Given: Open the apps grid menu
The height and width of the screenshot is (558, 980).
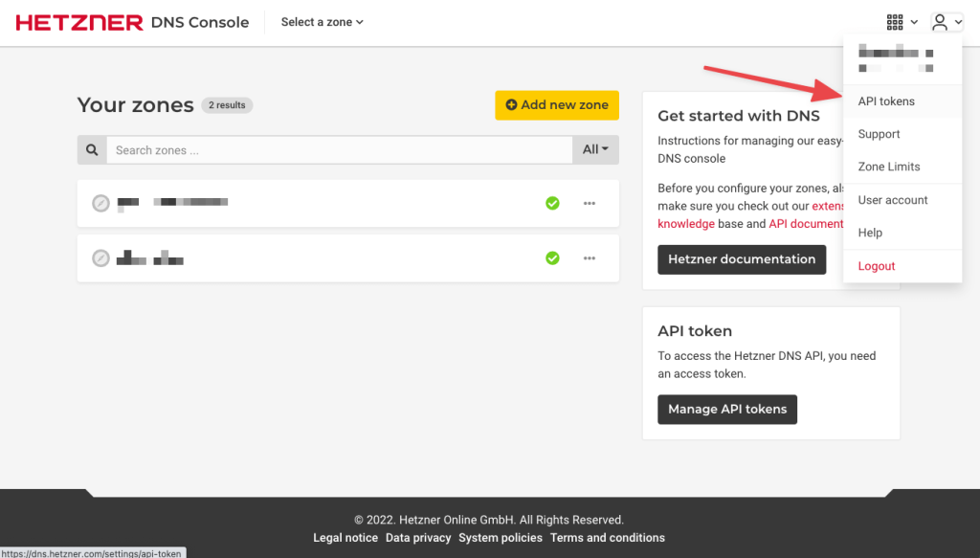Looking at the screenshot, I should (x=902, y=23).
